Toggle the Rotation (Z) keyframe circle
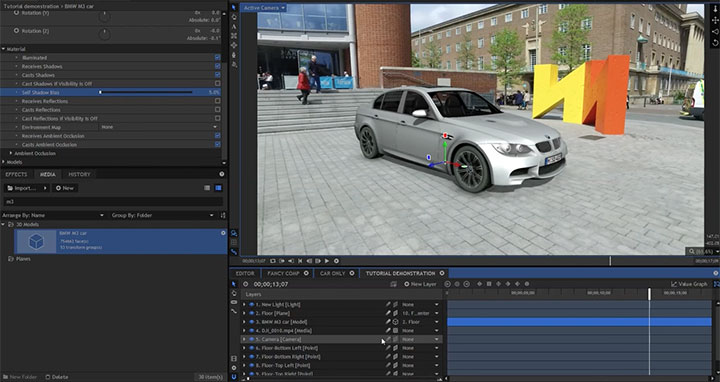This screenshot has width=720, height=382. pos(17,30)
